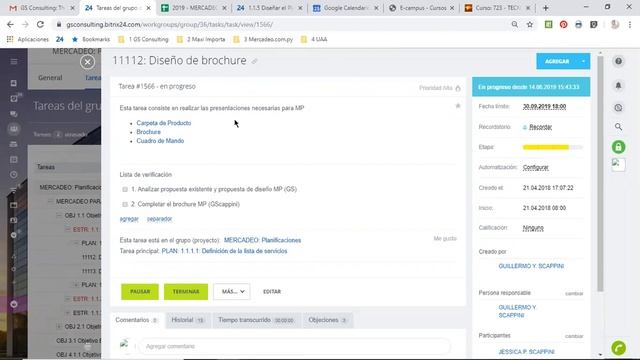The width and height of the screenshot is (640, 360).
Task: Reload the browser page
Action: tap(40, 24)
